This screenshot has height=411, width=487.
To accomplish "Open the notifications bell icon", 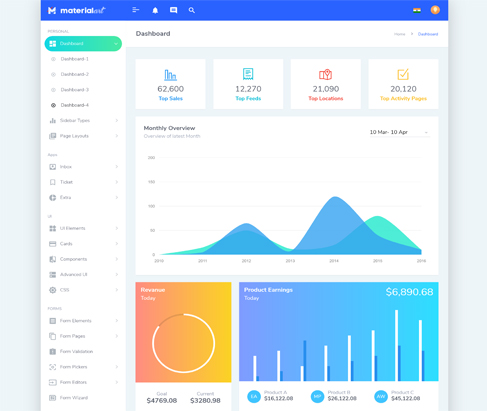I will pos(155,10).
